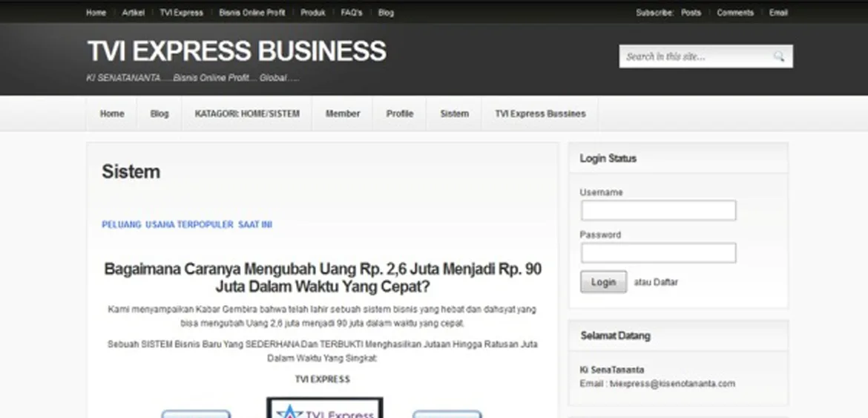The image size is (868, 418).
Task: Subscribe to Comments feed
Action: 735,13
